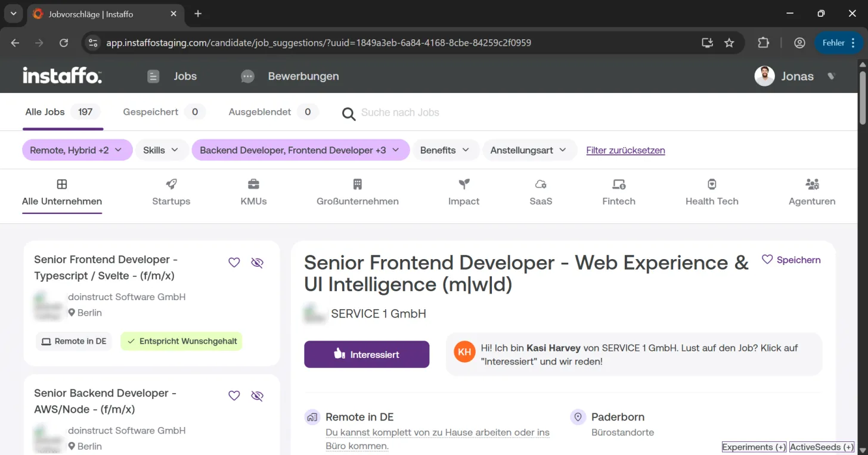The image size is (868, 455).
Task: Click Filter zurücksetzen link
Action: point(625,151)
